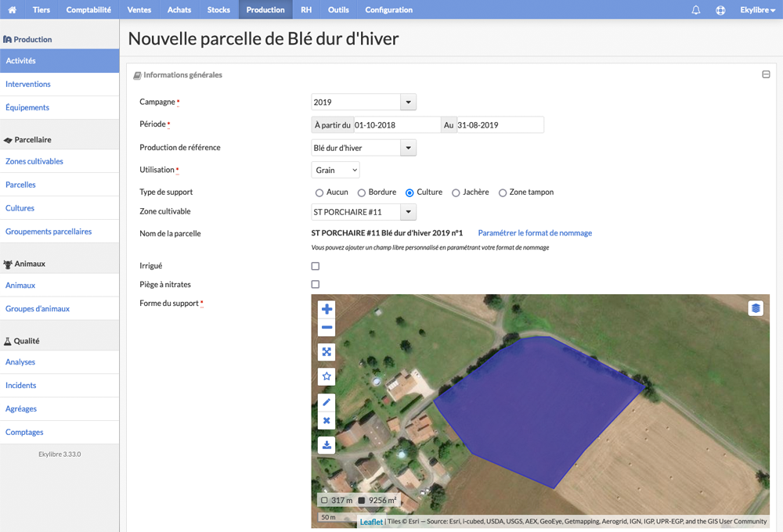Open the notifications bell
This screenshot has width=783, height=532.
[695, 9]
